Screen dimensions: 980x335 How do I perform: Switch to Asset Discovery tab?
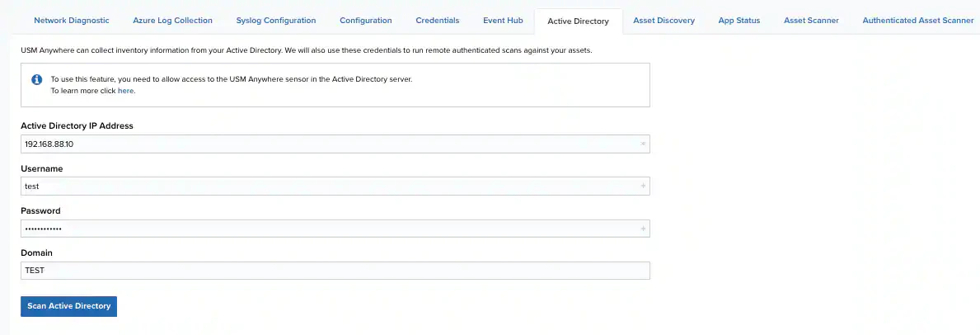(x=663, y=20)
